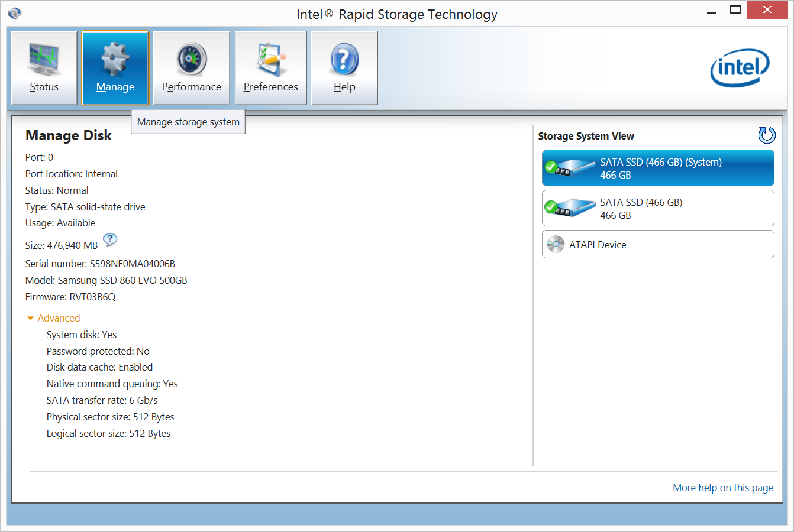Click the refresh icon in Storage System View
The image size is (794, 532).
coord(767,135)
